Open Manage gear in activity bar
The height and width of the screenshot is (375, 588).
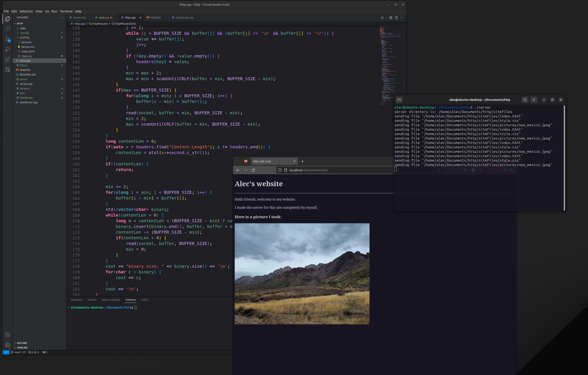[x=8, y=345]
